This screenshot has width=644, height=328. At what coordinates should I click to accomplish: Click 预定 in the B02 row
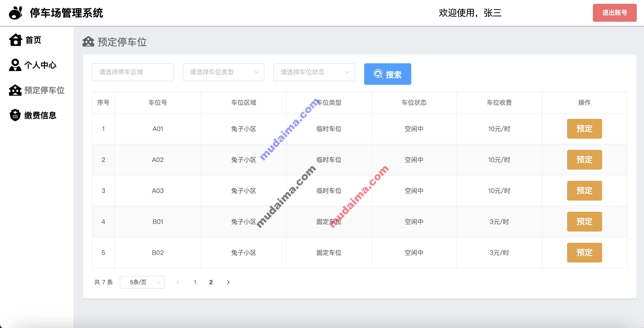tap(584, 253)
